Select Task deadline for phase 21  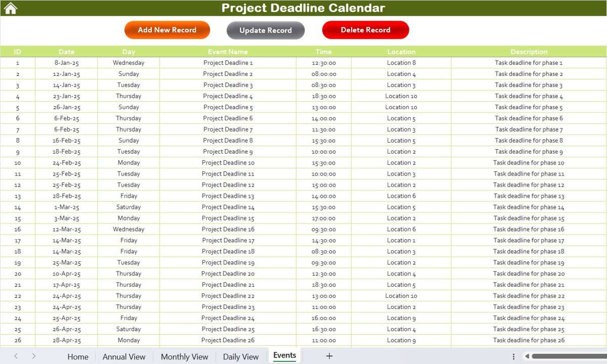pyautogui.click(x=529, y=285)
